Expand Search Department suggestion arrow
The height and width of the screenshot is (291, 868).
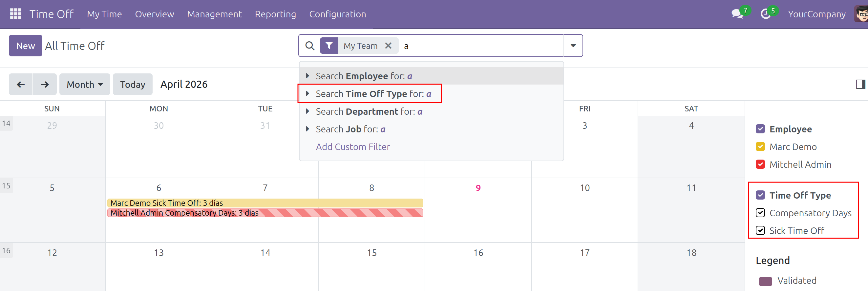(x=307, y=111)
